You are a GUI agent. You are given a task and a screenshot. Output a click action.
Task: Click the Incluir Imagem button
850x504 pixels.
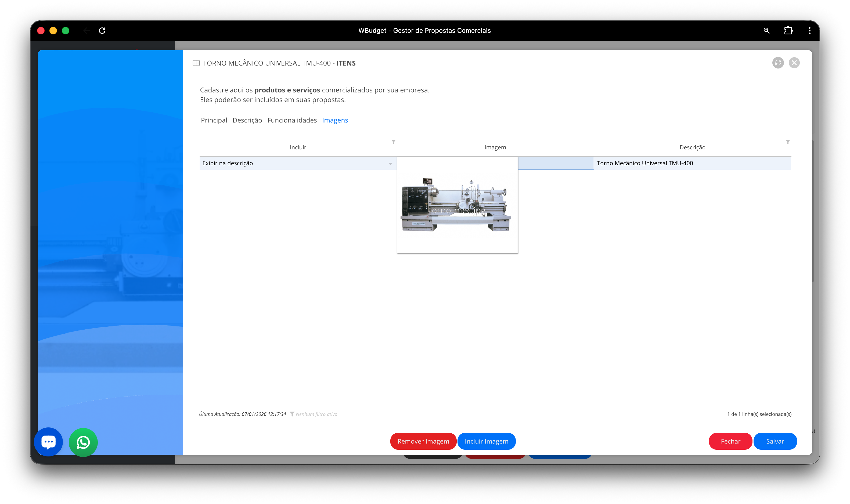point(486,441)
